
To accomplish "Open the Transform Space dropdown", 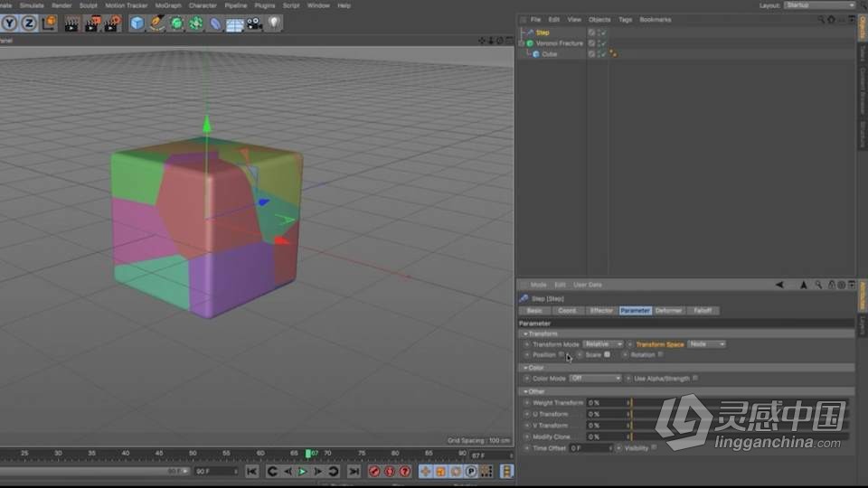I will [707, 344].
